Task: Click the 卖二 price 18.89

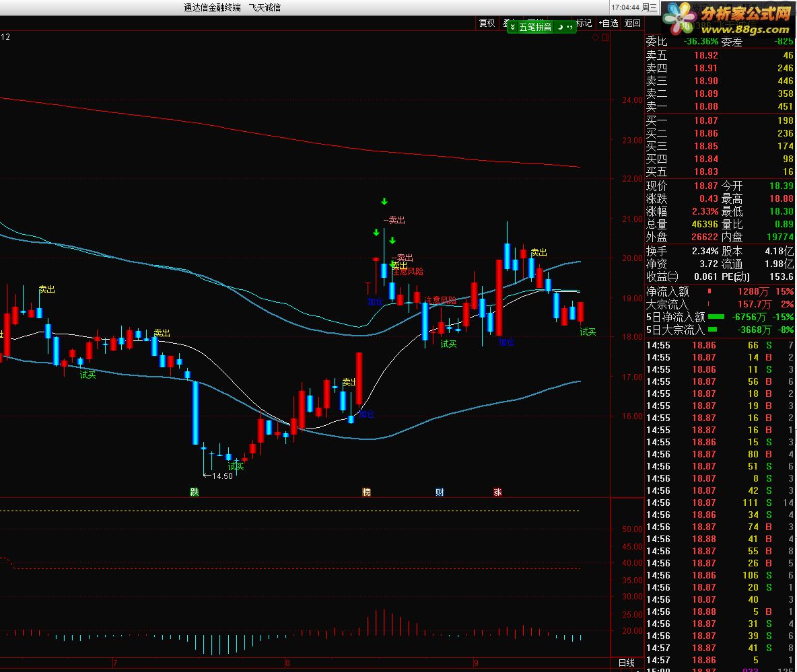Action: [706, 94]
